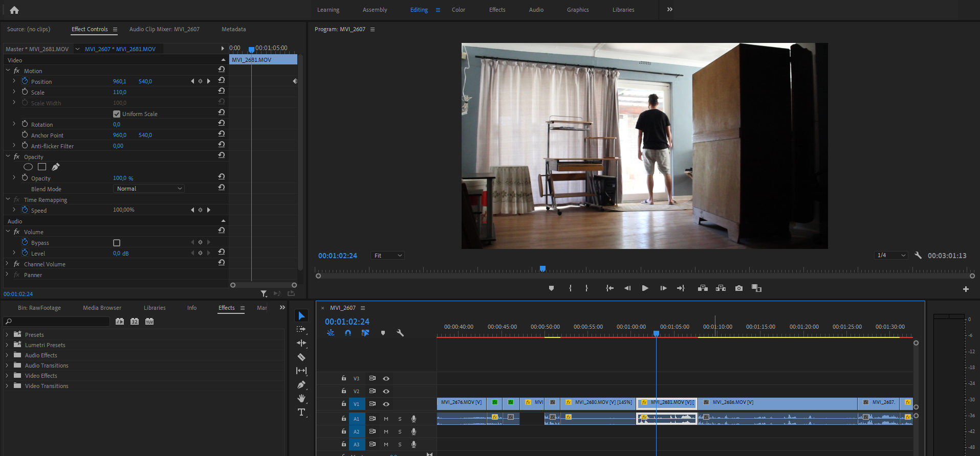Open the Blend Mode dropdown

click(148, 189)
